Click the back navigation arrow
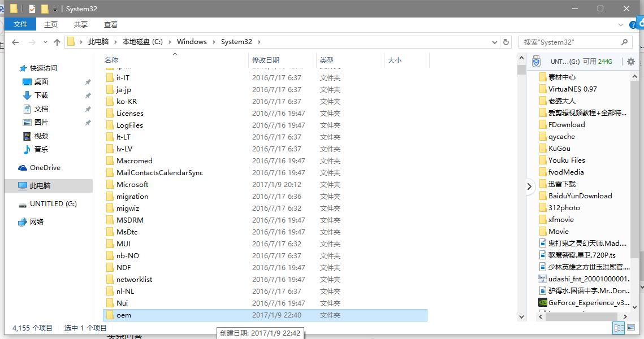The image size is (644, 339). [x=15, y=41]
